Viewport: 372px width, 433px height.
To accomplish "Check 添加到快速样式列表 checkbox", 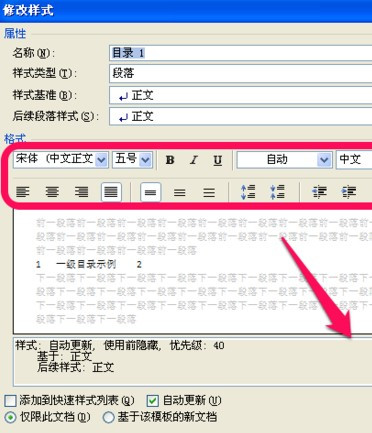I will (10, 401).
